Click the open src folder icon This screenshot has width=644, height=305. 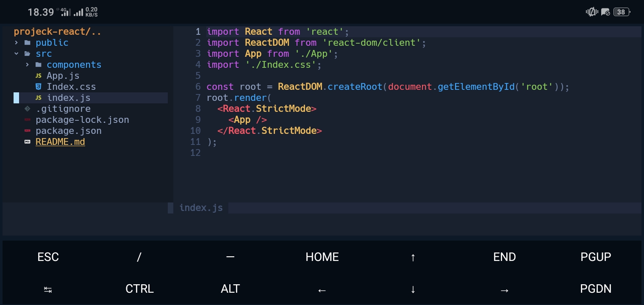pos(28,54)
